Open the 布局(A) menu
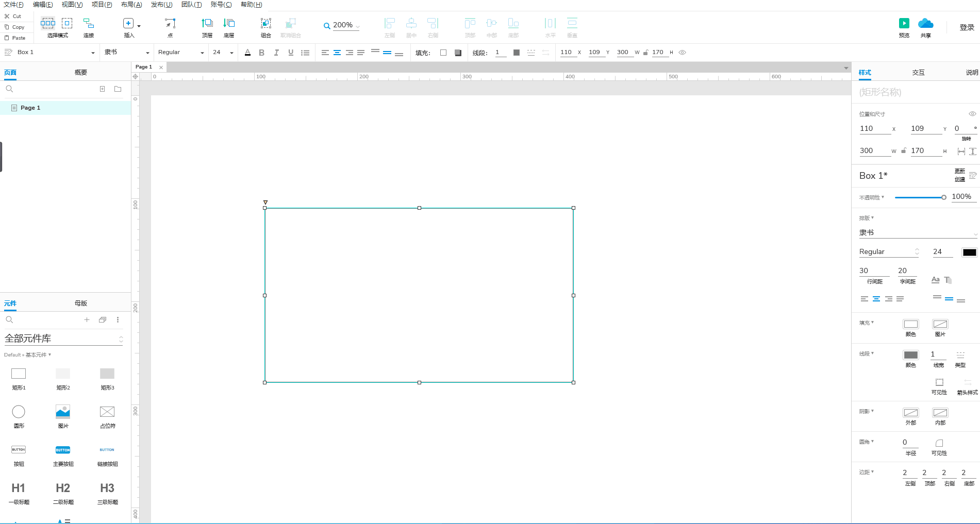 [x=131, y=5]
